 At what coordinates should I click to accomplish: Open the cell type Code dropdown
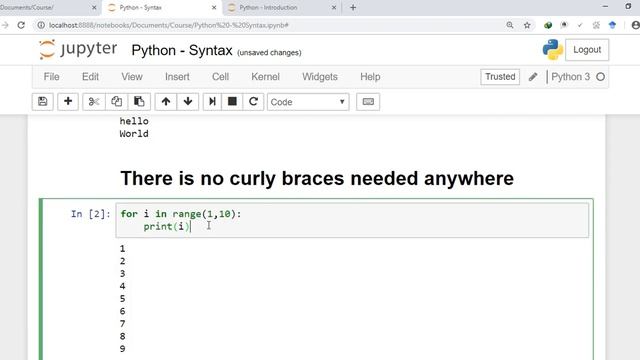coord(308,102)
